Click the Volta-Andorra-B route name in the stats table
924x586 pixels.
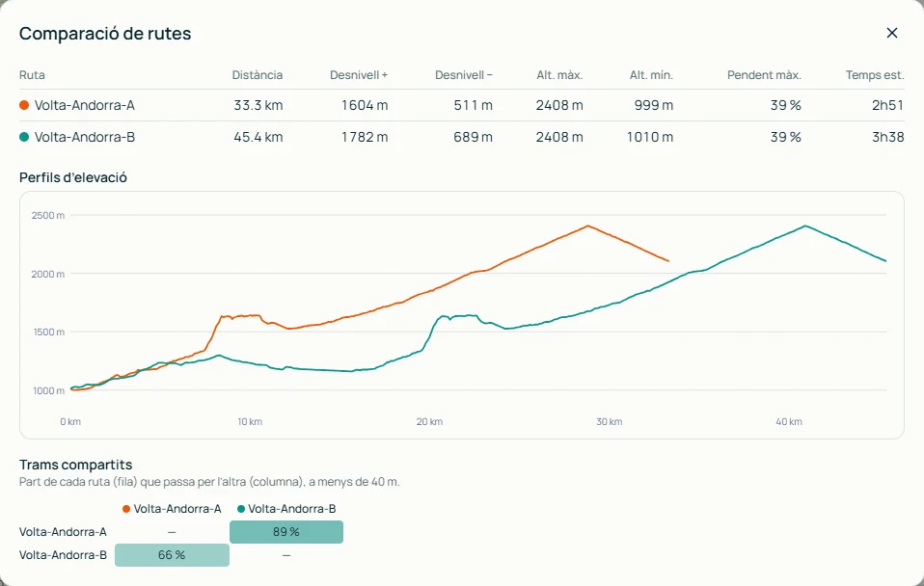84,137
